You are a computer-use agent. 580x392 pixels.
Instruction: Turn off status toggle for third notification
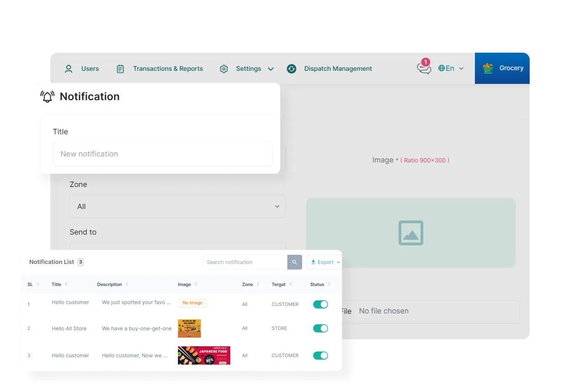320,355
